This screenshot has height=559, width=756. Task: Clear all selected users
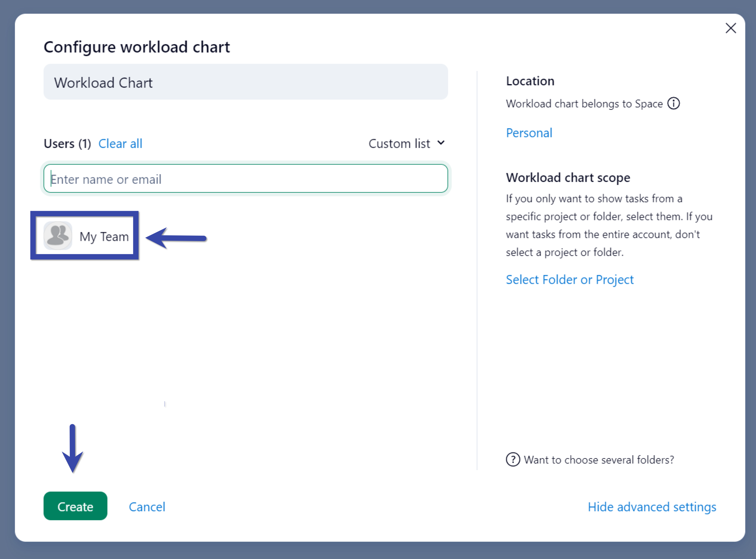pyautogui.click(x=120, y=144)
